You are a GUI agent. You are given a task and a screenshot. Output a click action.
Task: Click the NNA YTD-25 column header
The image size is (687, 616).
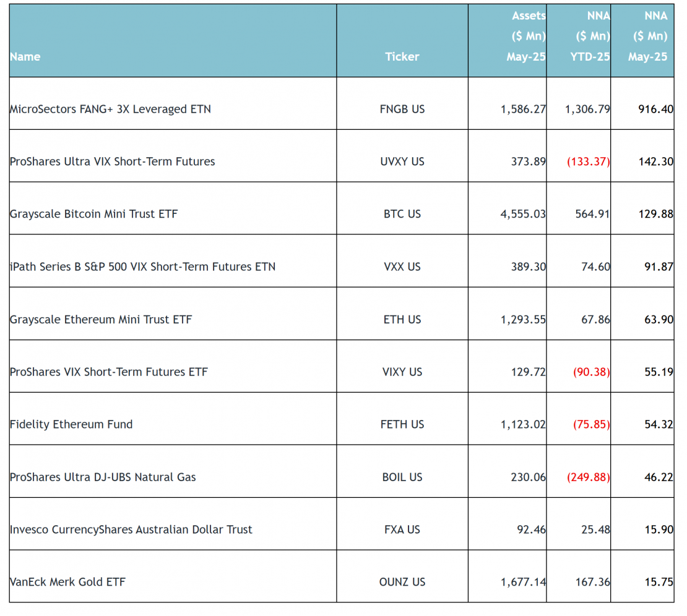589,36
